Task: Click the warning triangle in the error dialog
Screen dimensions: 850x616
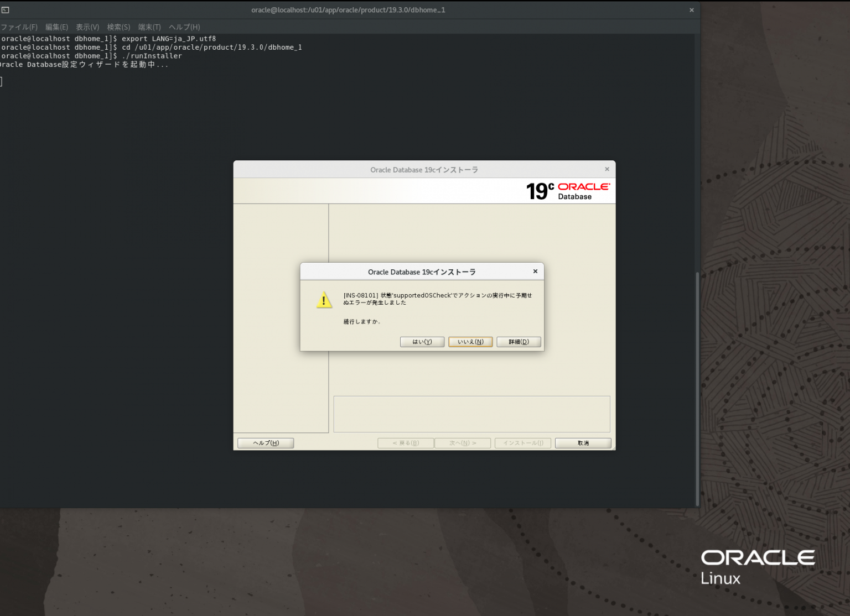Action: point(324,300)
